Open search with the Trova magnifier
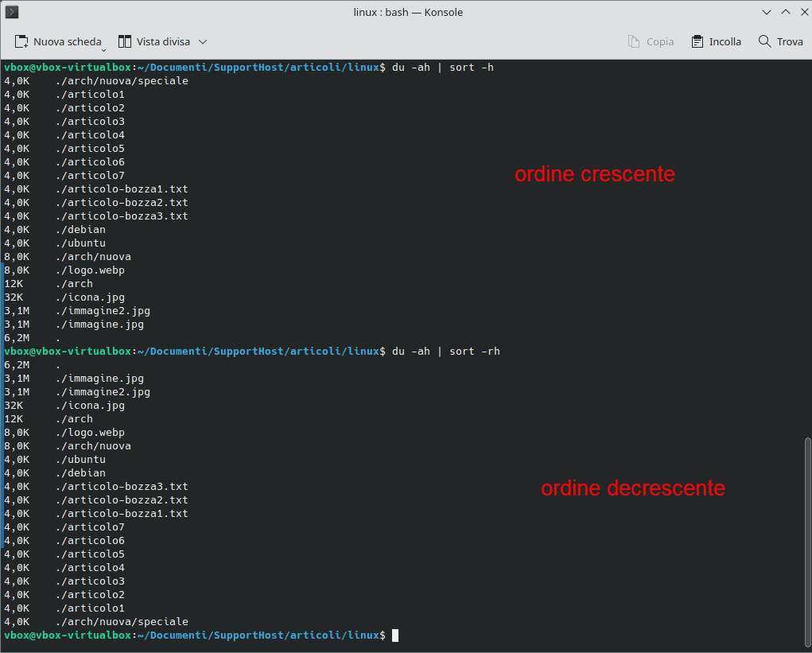 tap(780, 41)
